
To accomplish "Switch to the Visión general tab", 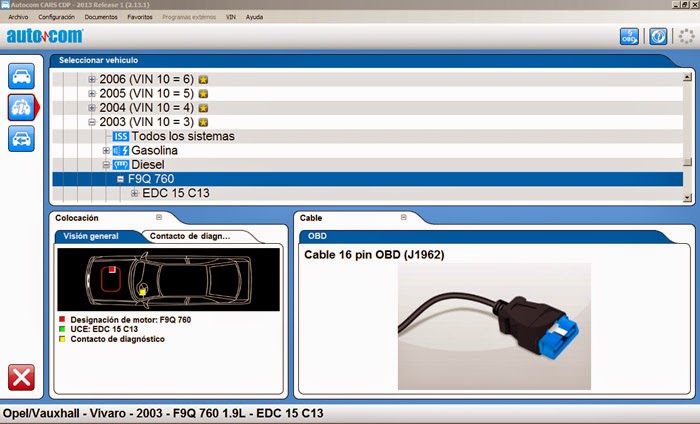I will [x=91, y=237].
